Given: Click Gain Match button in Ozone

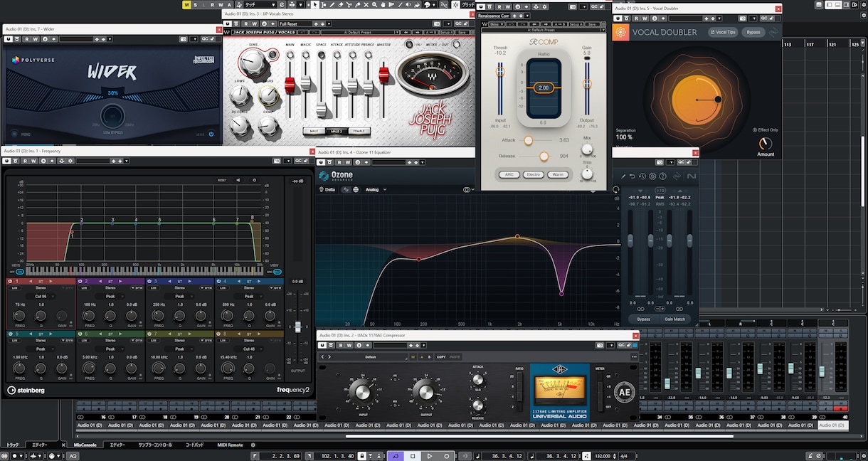Looking at the screenshot, I should (x=674, y=319).
